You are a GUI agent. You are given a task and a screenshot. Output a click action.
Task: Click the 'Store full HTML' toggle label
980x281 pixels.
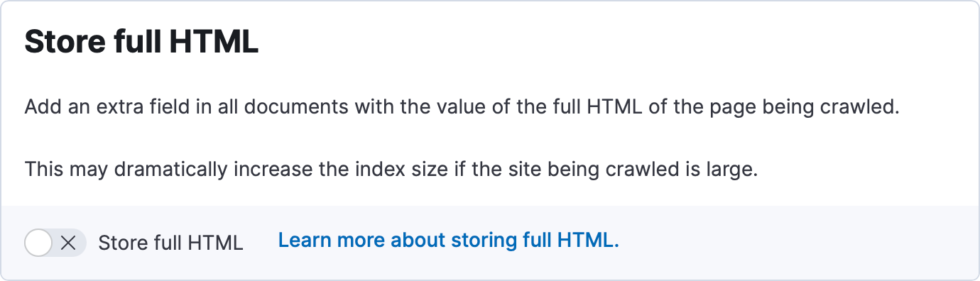(170, 243)
